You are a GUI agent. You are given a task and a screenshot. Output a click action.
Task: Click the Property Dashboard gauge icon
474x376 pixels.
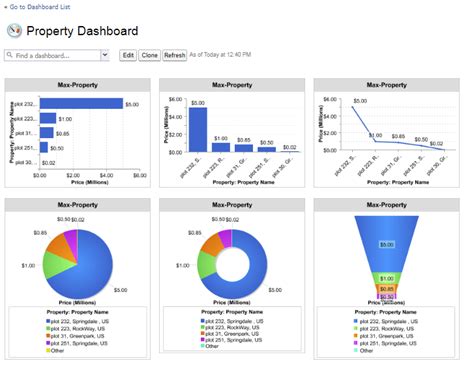point(14,31)
